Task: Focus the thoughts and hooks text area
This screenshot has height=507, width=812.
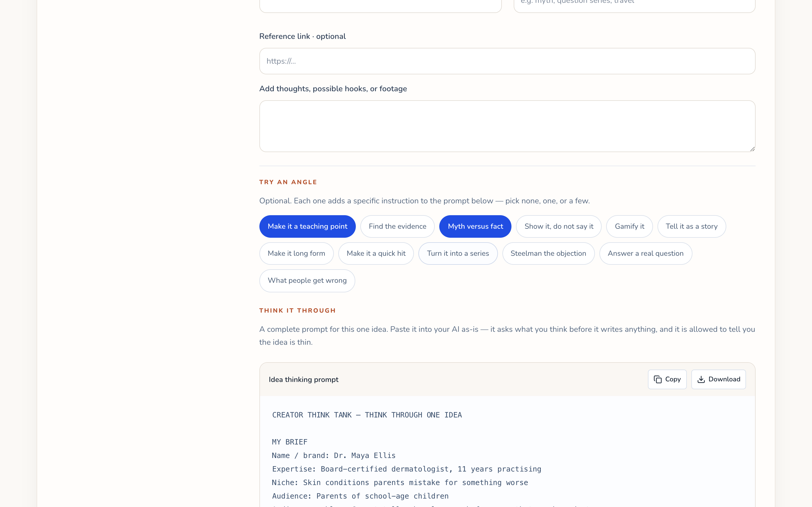Action: [507, 126]
